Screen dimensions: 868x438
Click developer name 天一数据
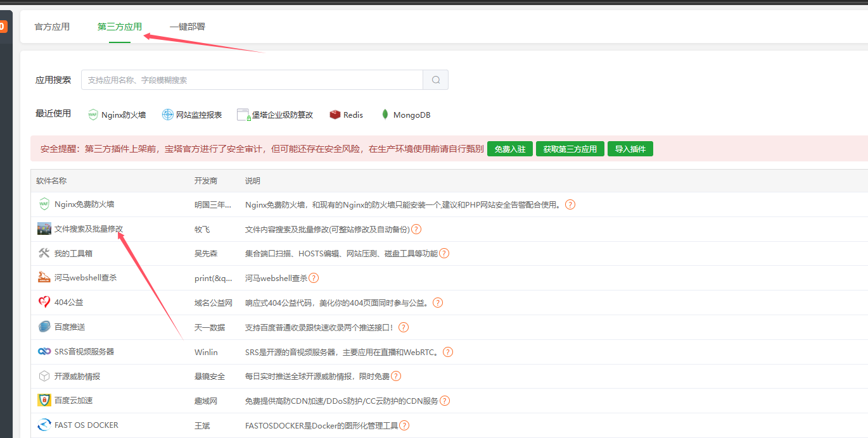(x=210, y=327)
